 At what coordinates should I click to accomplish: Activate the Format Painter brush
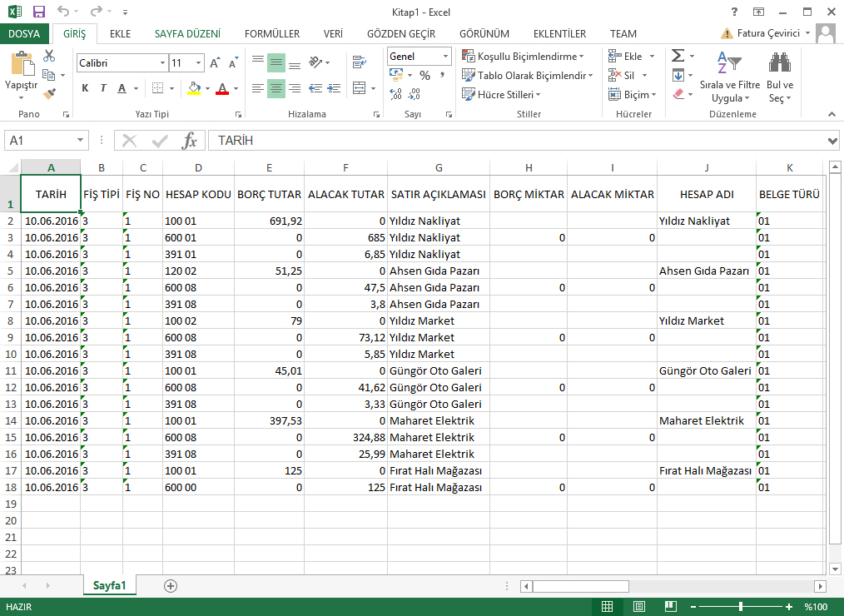(49, 94)
